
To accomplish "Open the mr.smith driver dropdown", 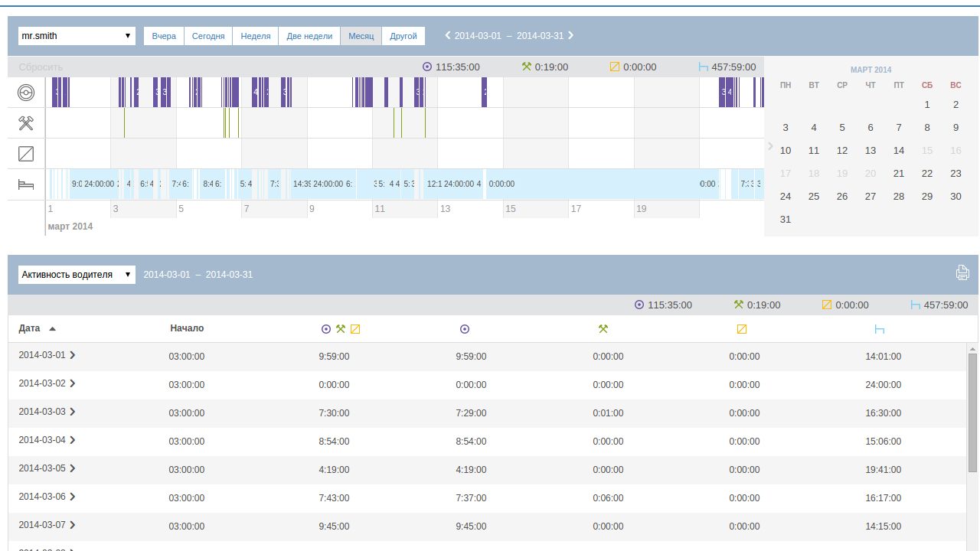I will [x=77, y=36].
